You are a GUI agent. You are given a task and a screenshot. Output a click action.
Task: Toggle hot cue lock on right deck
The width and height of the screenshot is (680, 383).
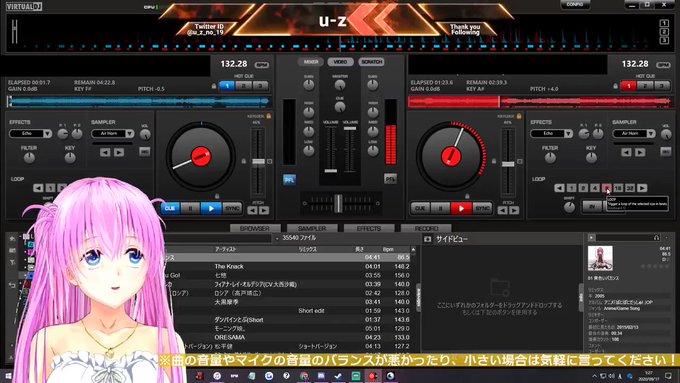[x=615, y=86]
